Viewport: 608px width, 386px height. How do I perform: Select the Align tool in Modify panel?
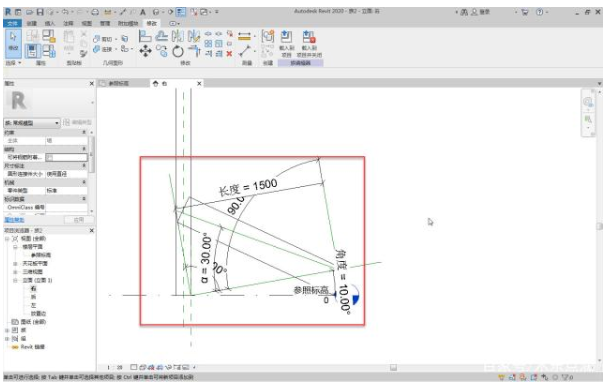pos(145,37)
